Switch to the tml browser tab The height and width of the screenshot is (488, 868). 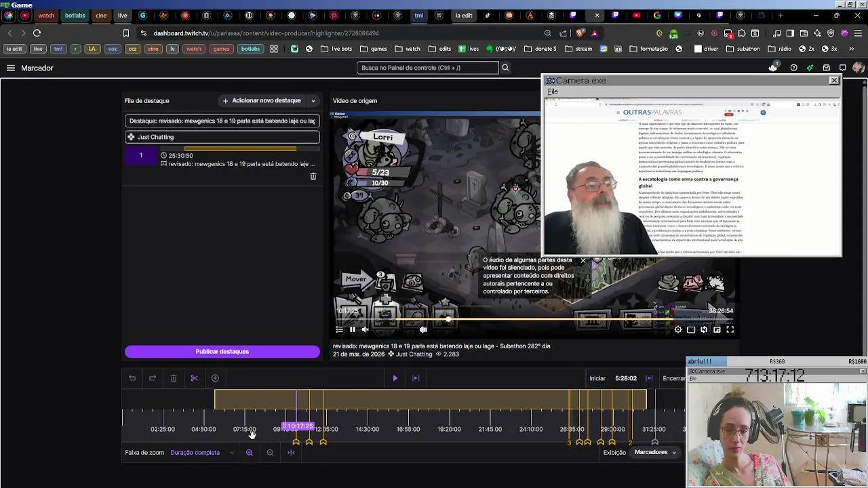coord(418,15)
